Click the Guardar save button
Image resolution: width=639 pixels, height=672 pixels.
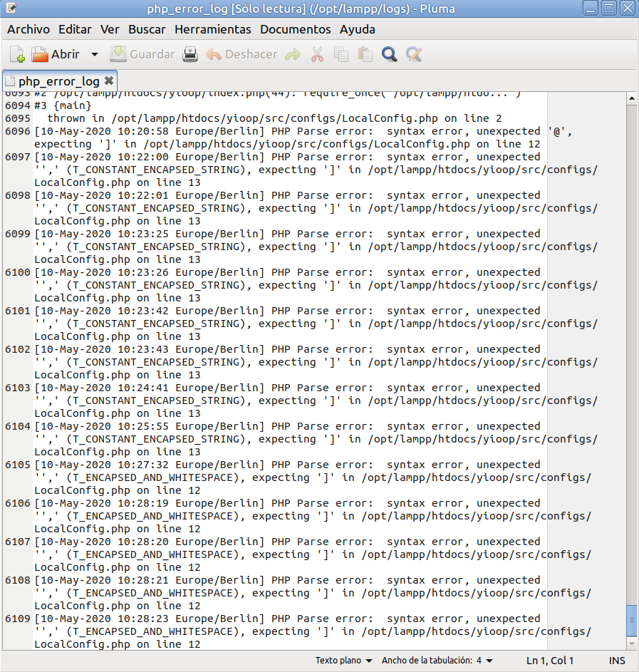(x=142, y=54)
